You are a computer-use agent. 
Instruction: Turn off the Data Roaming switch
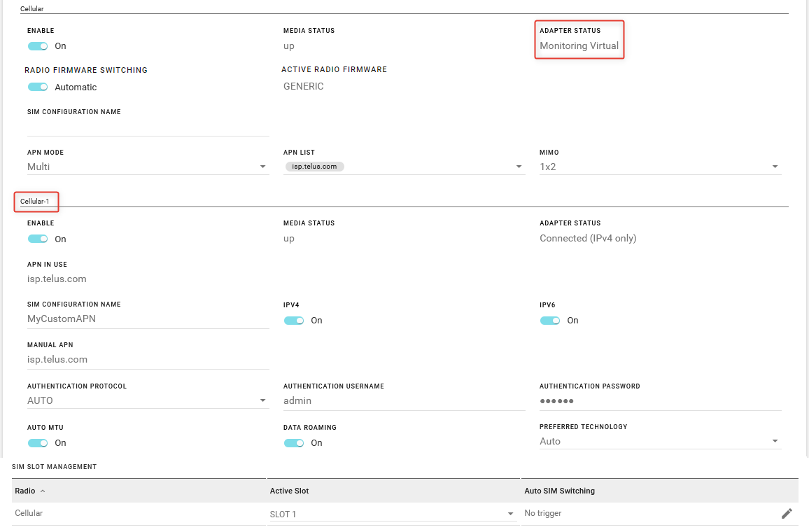tap(294, 443)
